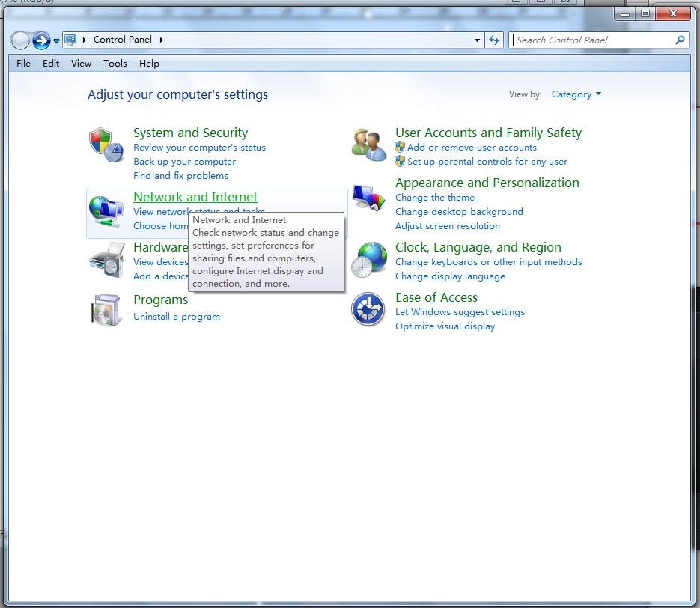Screen dimensions: 700x608
Task: Click the Uninstall a program link
Action: point(177,317)
